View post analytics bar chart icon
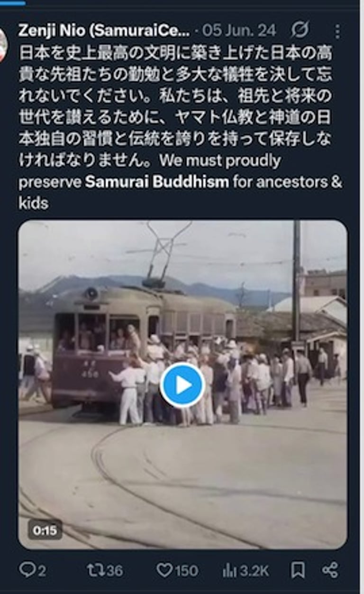 pyautogui.click(x=230, y=570)
